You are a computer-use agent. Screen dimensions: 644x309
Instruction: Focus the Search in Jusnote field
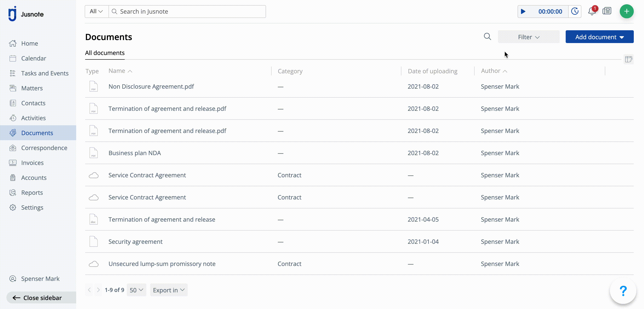[x=187, y=12]
